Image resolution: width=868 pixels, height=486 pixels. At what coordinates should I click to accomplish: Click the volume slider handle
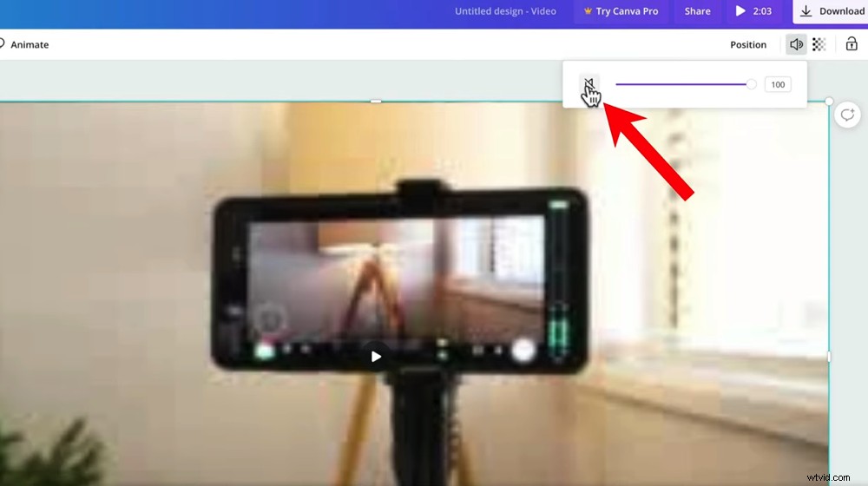pyautogui.click(x=751, y=85)
